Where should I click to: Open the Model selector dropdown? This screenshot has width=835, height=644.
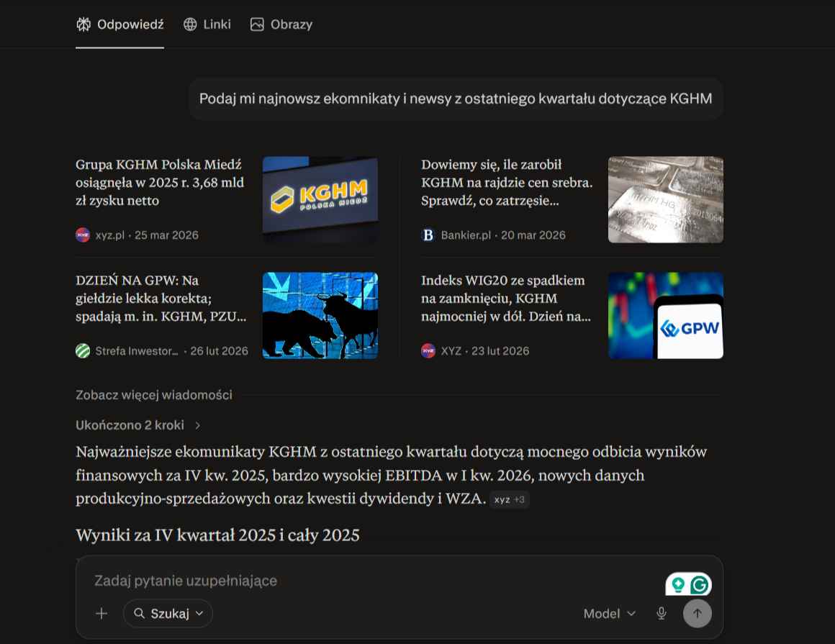[x=609, y=613]
